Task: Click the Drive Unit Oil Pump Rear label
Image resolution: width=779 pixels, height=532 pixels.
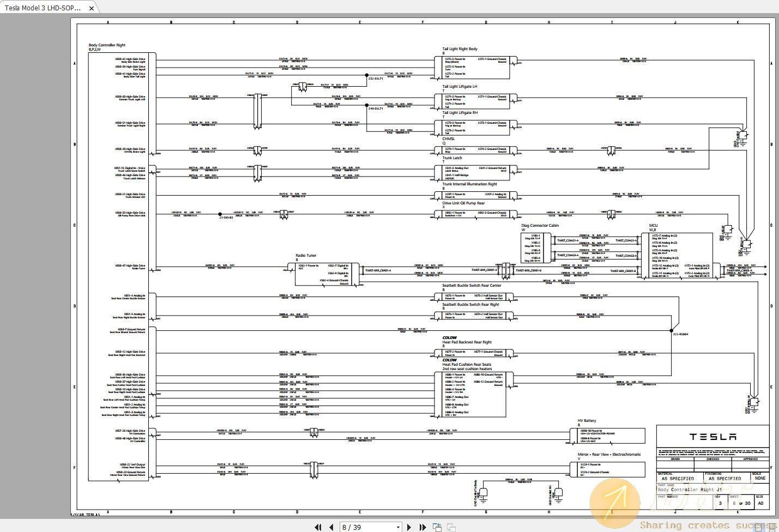Action: (463, 203)
